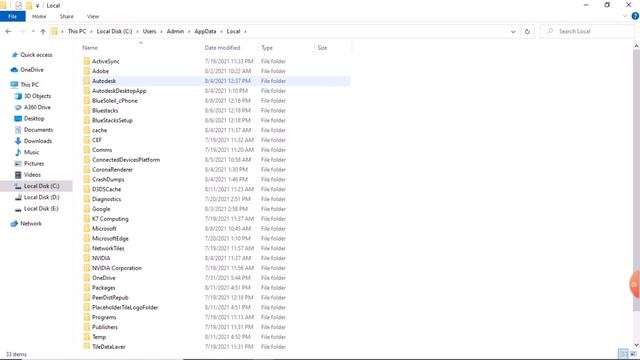
Task: Select the BlueSoleil_cPhone folder icon
Action: click(x=87, y=100)
